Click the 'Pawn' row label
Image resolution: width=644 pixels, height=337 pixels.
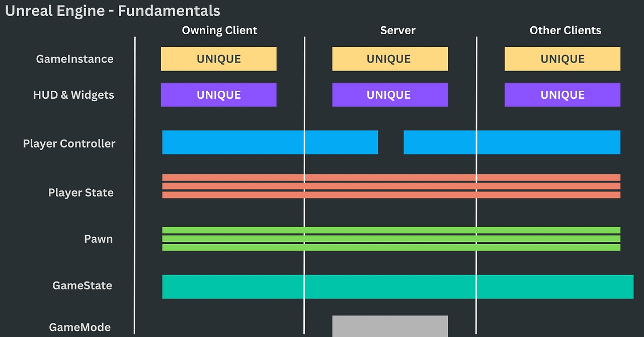coord(98,239)
